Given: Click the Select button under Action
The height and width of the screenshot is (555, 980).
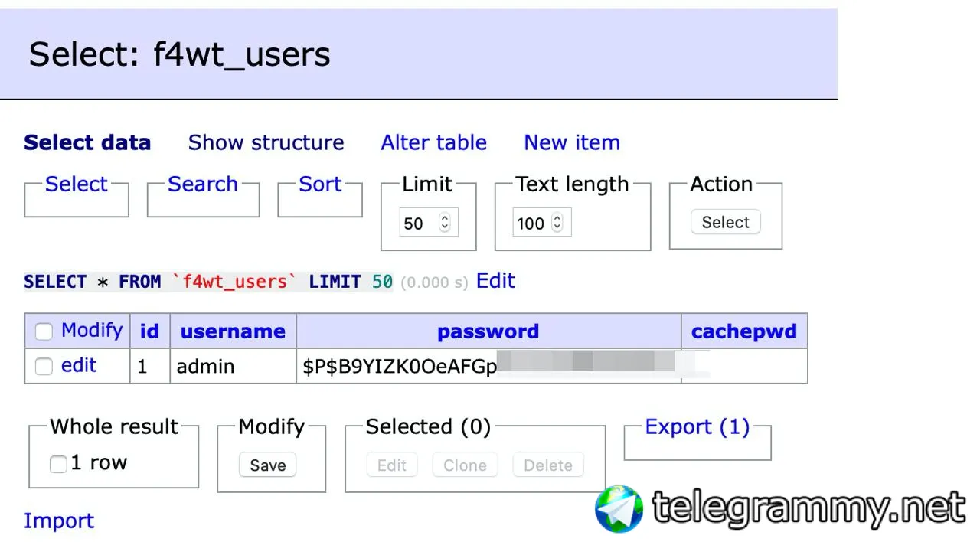Looking at the screenshot, I should click(x=726, y=222).
